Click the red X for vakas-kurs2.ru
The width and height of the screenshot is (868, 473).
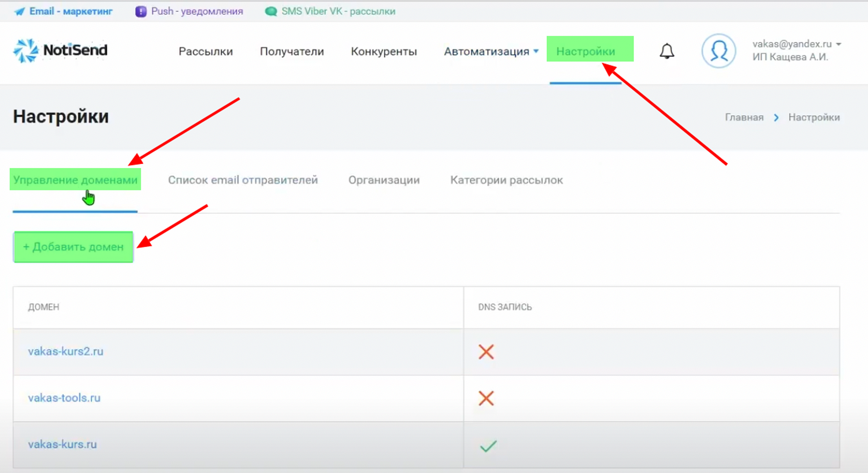point(486,352)
